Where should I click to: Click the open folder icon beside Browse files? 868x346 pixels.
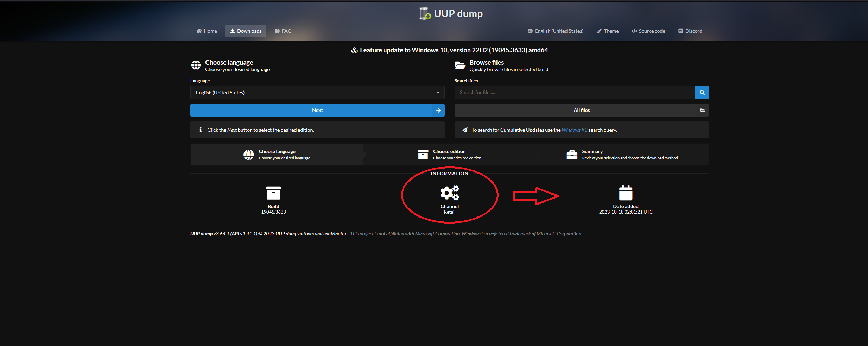[460, 65]
